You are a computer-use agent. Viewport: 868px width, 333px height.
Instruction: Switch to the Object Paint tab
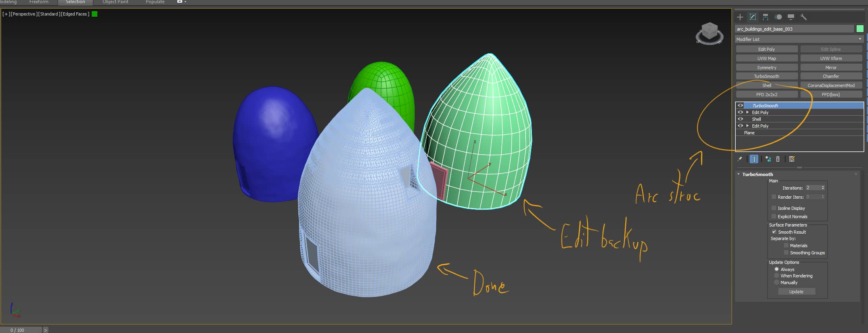pos(115,2)
